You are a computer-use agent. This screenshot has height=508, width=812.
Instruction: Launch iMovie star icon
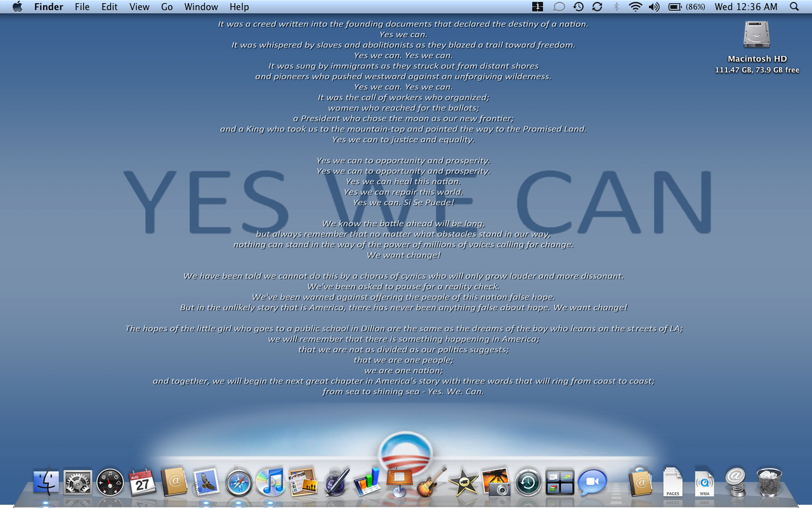coord(463,483)
